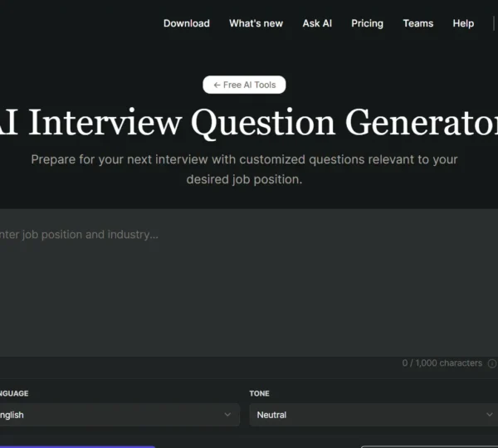Screen dimensions: 498x448
Task: Open the Pricing page
Action: point(367,23)
